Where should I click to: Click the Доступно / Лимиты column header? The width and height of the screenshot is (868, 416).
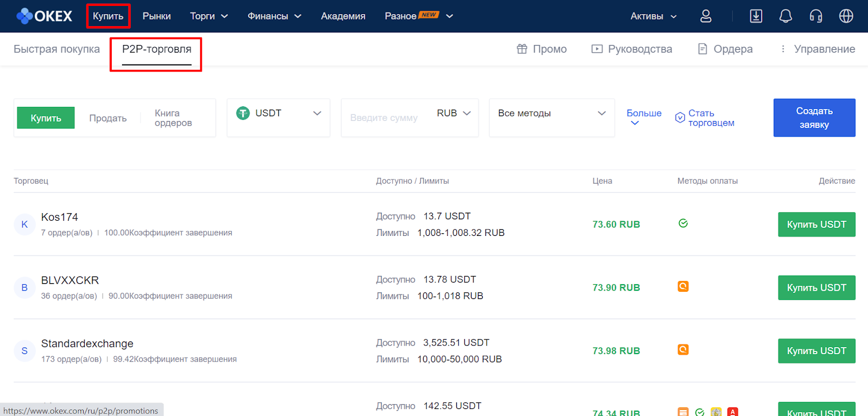coord(412,181)
